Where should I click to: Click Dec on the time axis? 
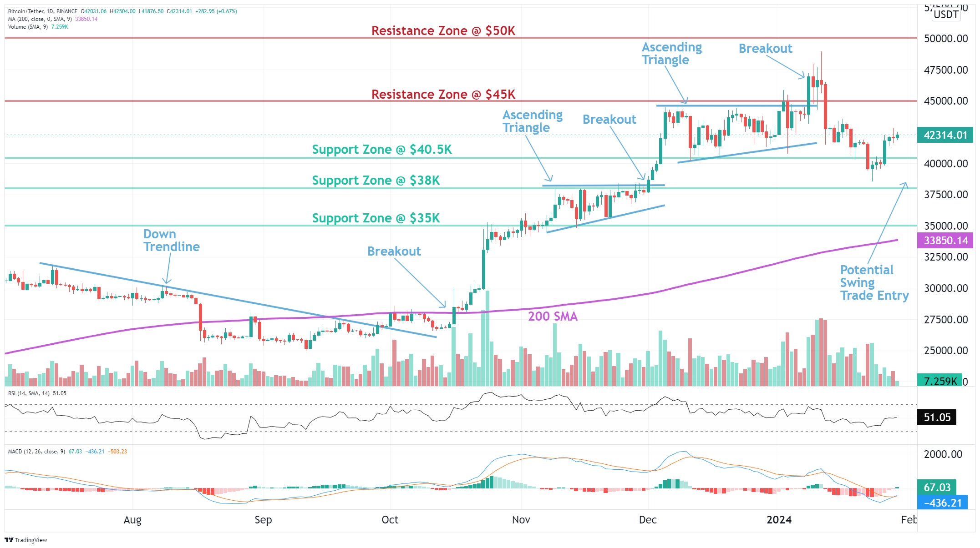pyautogui.click(x=648, y=520)
